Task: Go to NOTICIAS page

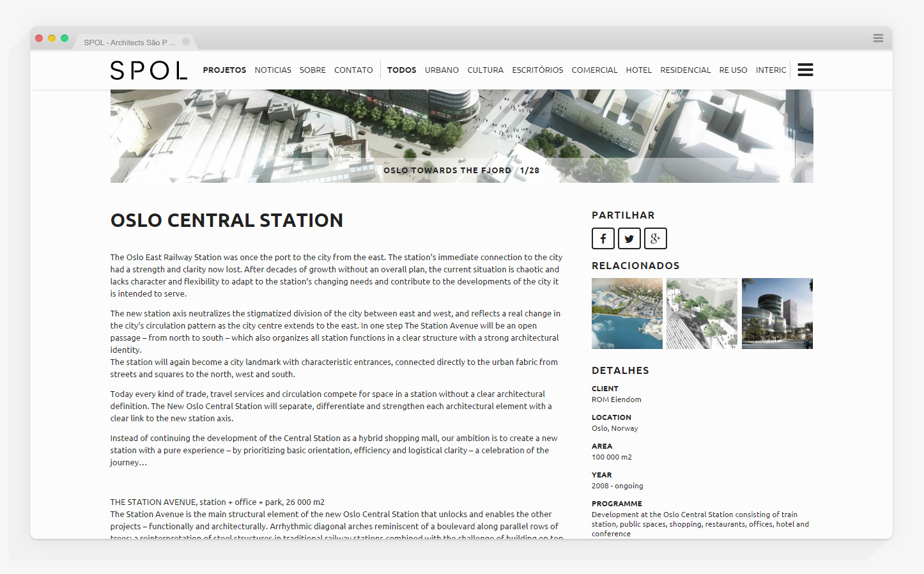Action: coord(273,70)
